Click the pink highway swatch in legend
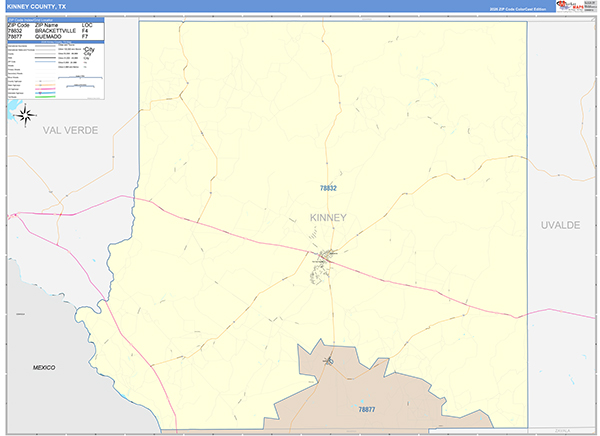 click(x=45, y=89)
